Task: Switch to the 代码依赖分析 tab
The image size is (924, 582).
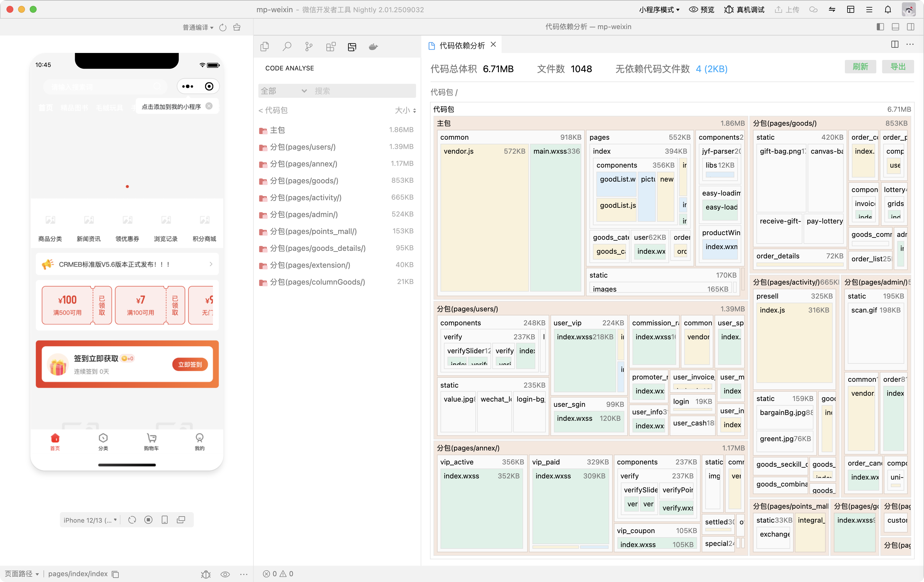Action: pyautogui.click(x=462, y=46)
